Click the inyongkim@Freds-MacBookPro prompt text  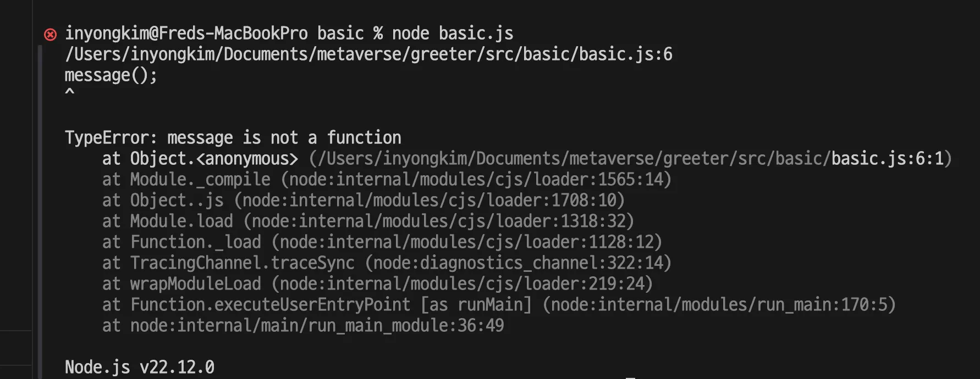(186, 34)
